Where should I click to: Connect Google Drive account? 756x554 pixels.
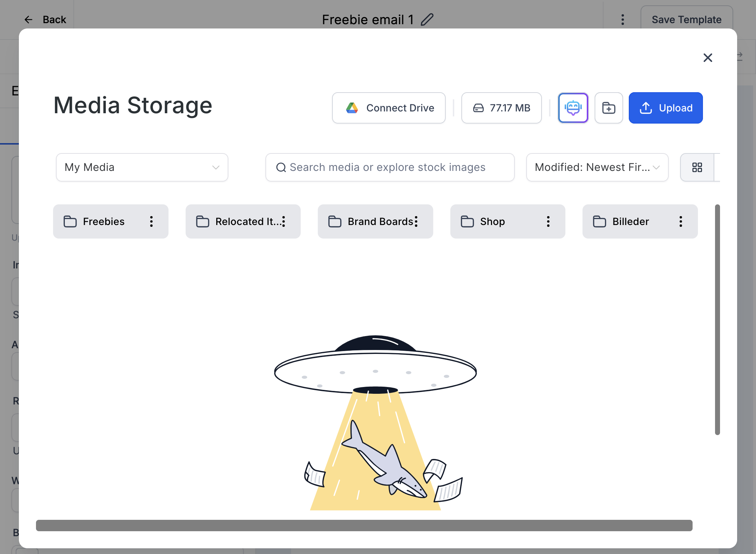[x=389, y=108]
